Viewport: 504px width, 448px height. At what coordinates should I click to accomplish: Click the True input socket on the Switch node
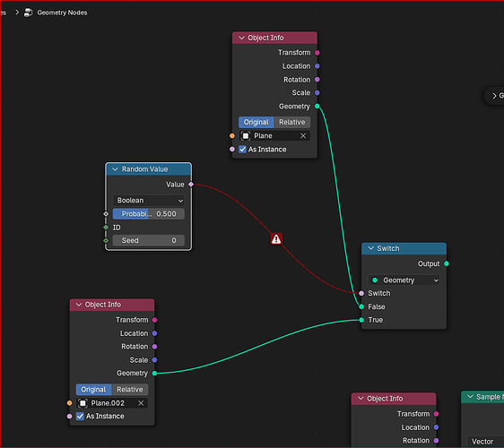(x=361, y=320)
